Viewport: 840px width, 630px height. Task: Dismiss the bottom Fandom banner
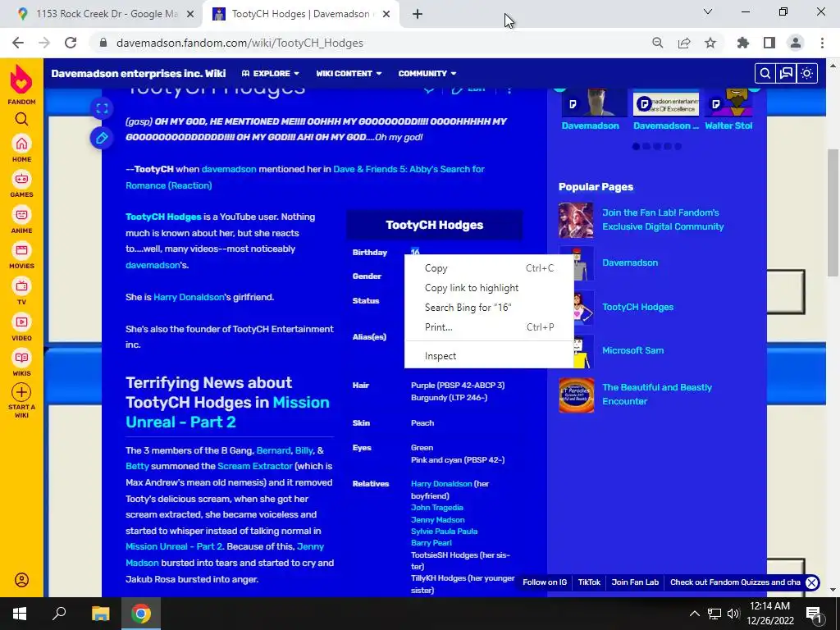click(x=811, y=583)
